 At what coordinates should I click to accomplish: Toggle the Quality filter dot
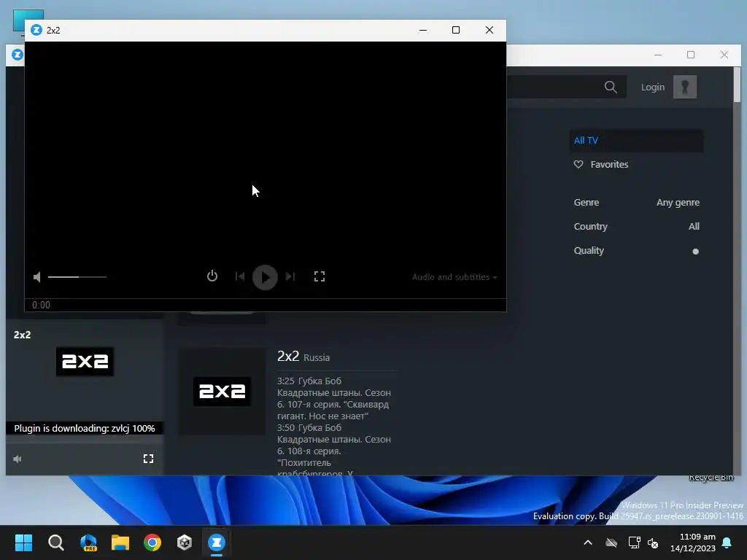coord(695,252)
